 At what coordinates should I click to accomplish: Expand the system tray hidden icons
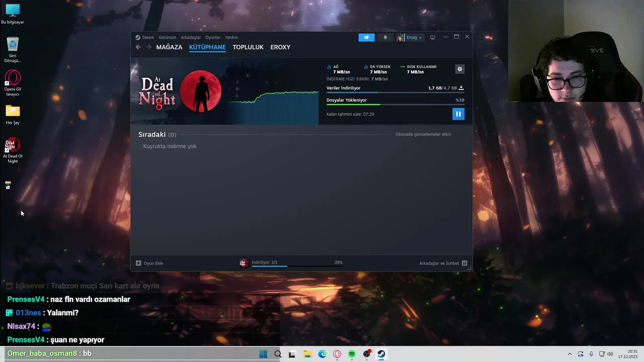570,354
